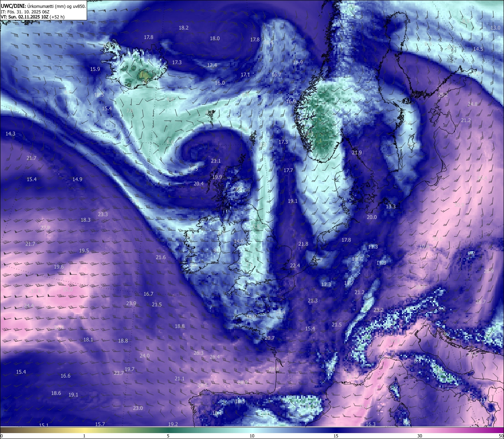
Task: Select the 18.0 value on the map
Action: tap(215, 38)
